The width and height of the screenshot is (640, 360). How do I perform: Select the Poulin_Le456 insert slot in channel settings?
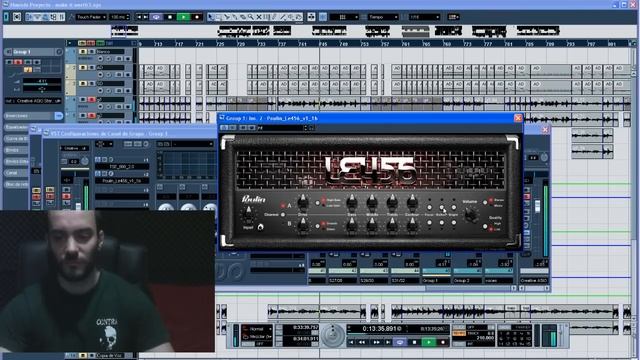[122, 180]
